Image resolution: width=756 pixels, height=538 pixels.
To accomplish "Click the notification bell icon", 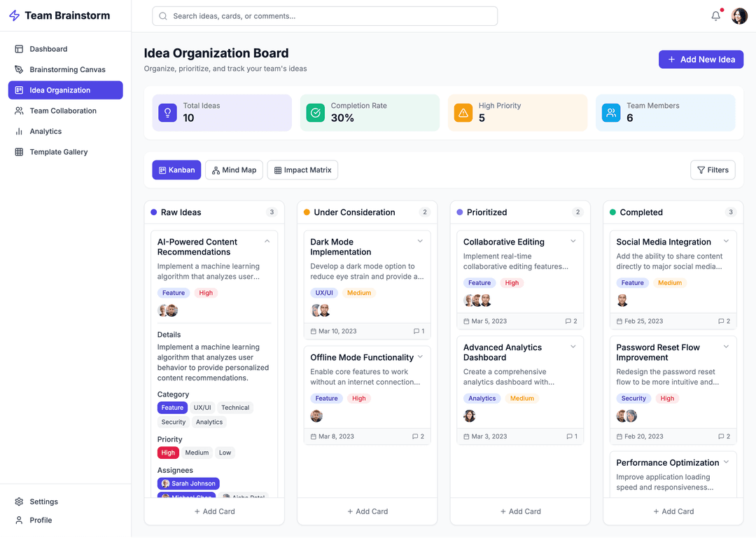I will tap(715, 16).
